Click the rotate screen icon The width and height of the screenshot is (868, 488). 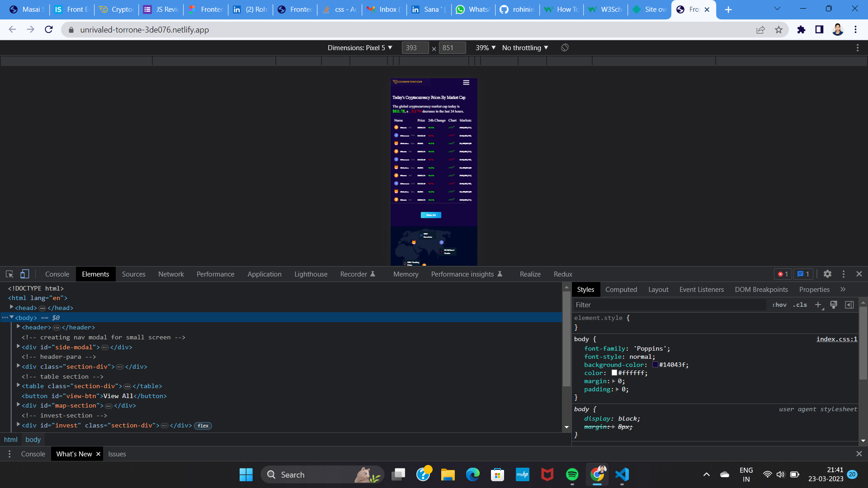click(565, 47)
